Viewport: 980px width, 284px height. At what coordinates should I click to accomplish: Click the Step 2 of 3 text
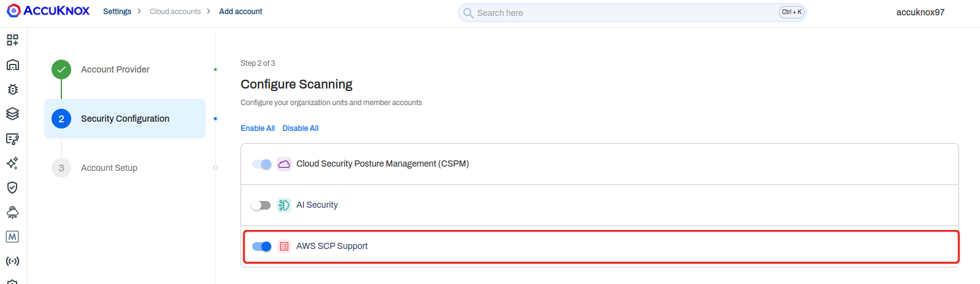pyautogui.click(x=258, y=63)
